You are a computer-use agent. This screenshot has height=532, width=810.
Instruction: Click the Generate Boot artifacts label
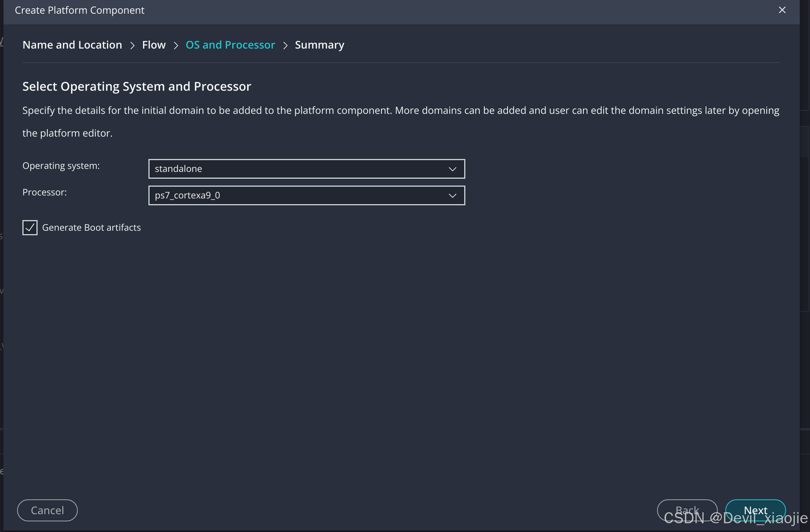[x=91, y=228]
